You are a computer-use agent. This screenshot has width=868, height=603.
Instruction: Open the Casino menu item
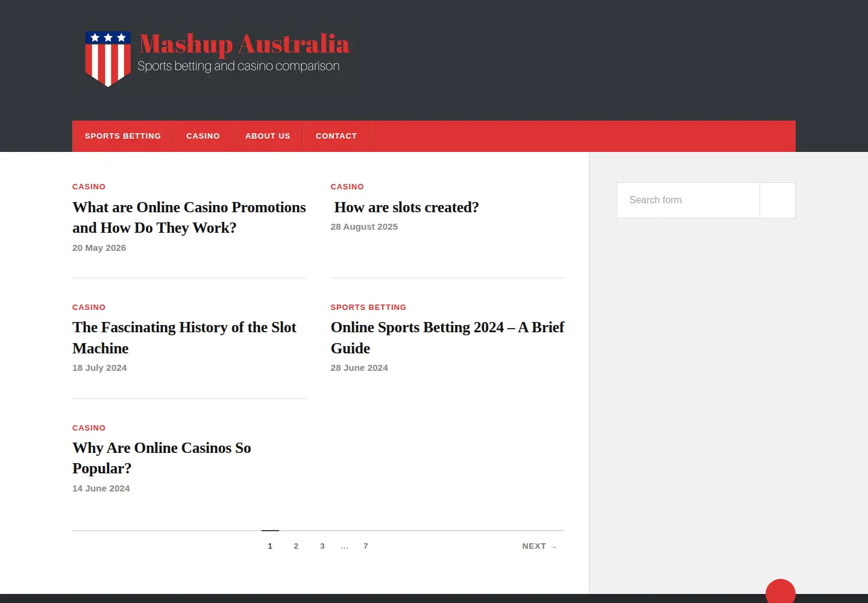pyautogui.click(x=203, y=136)
